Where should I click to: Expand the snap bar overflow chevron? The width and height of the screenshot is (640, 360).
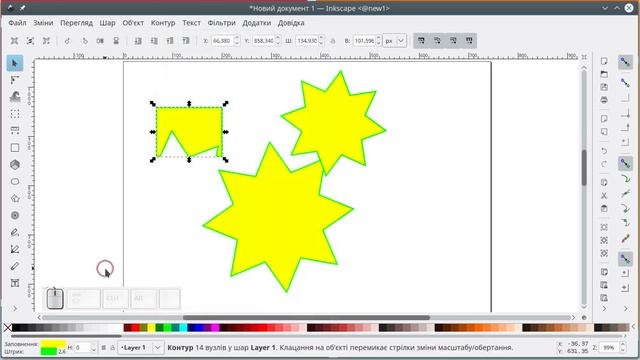click(625, 309)
